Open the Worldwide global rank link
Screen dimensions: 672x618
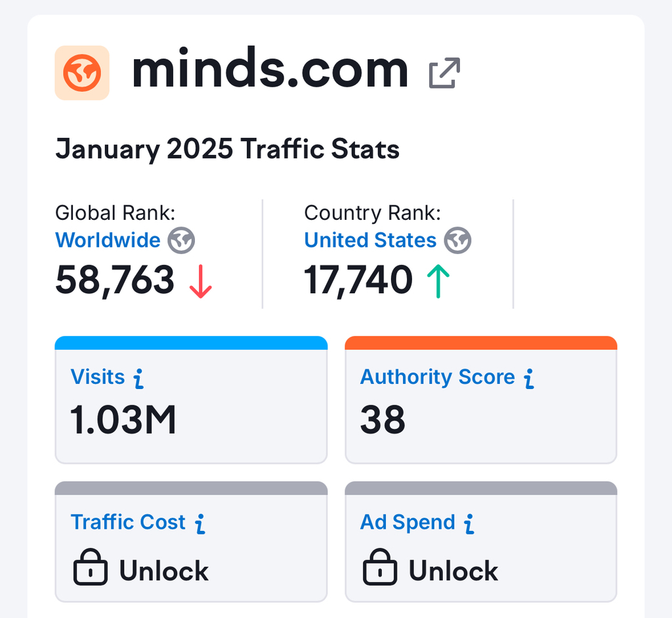pyautogui.click(x=108, y=240)
